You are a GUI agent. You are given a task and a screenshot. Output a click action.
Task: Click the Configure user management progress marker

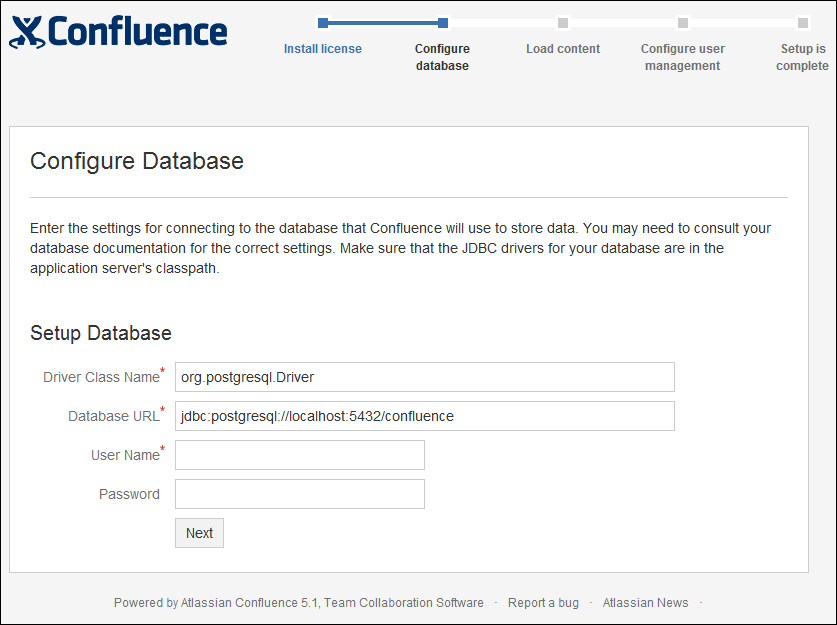click(683, 22)
